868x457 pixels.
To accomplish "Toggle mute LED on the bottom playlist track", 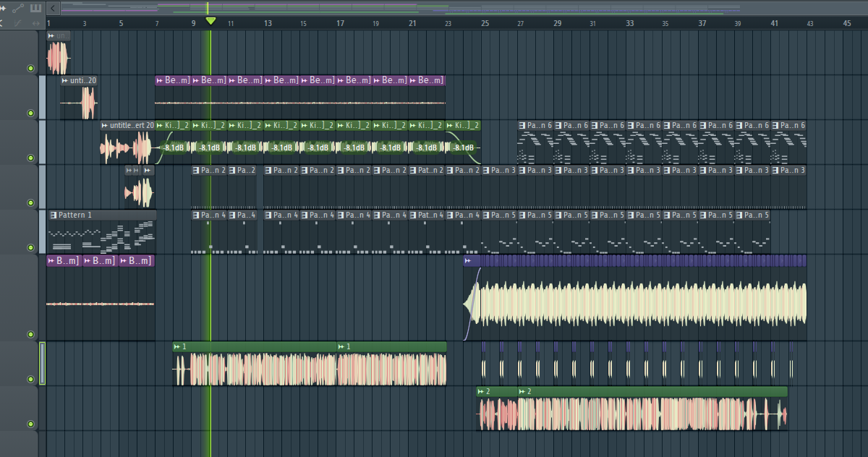I will click(x=30, y=424).
